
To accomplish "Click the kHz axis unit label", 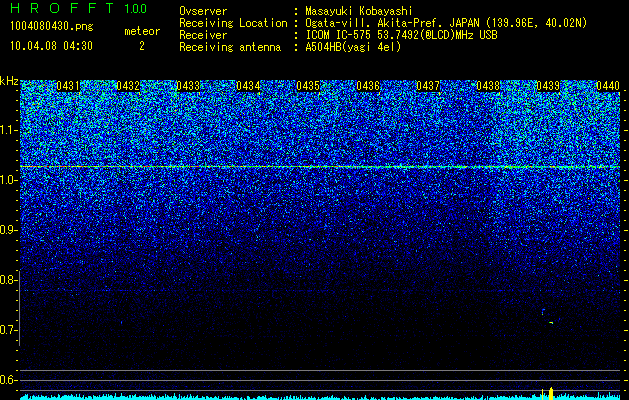I will [9, 81].
